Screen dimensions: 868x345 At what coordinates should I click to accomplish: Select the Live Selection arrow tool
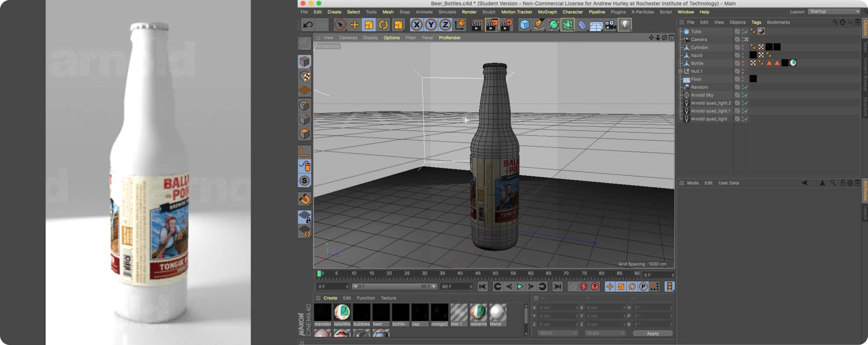[340, 25]
